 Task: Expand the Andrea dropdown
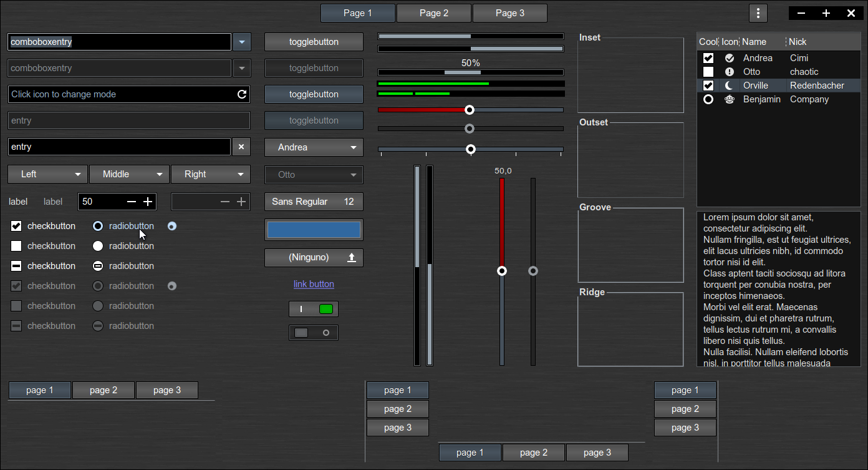314,147
